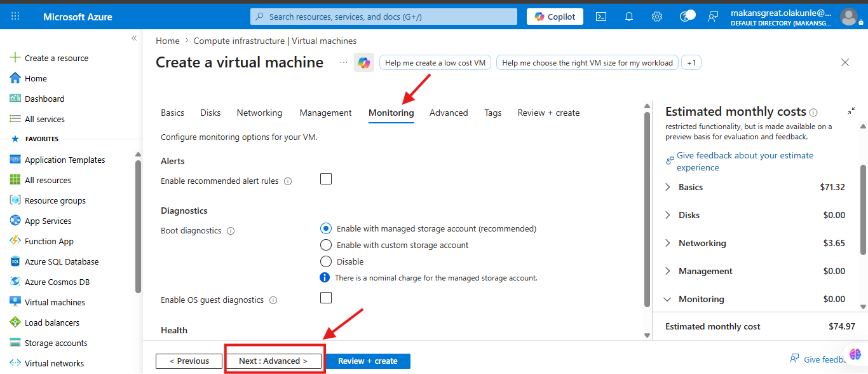The width and height of the screenshot is (868, 374).
Task: Switch to the Management tab
Action: 325,113
